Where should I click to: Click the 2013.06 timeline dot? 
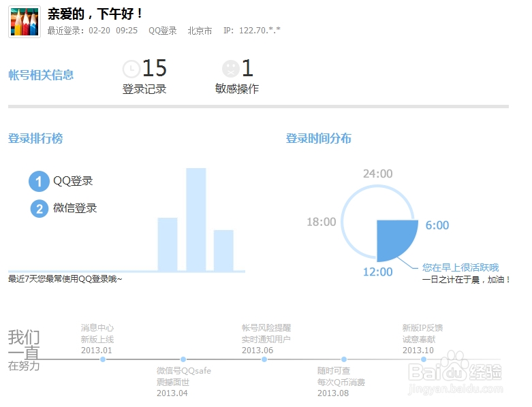264,359
